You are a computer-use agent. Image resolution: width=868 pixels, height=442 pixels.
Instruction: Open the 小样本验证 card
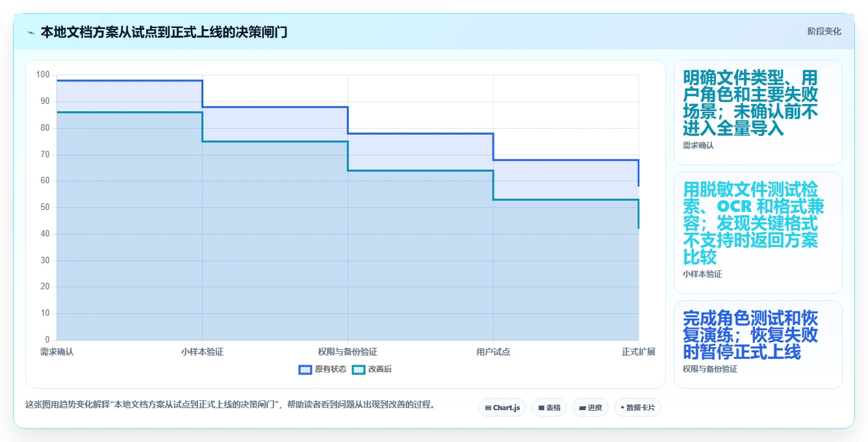tap(758, 233)
